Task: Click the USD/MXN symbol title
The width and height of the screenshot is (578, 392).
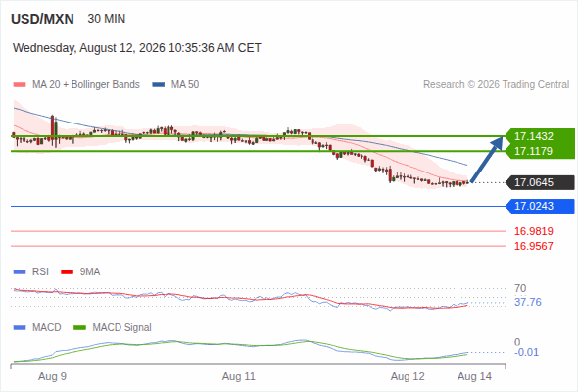Action: [x=42, y=19]
